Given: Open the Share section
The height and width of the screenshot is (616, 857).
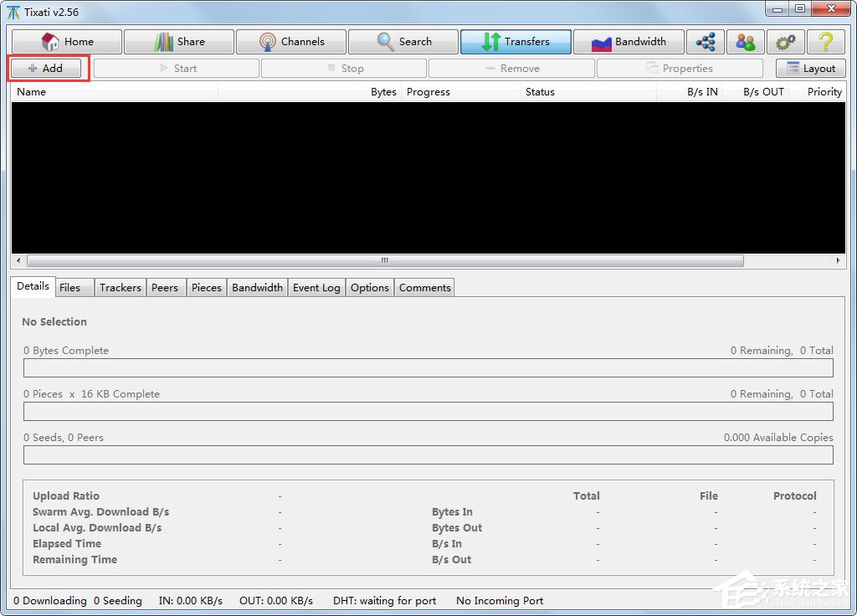Looking at the screenshot, I should pyautogui.click(x=179, y=42).
